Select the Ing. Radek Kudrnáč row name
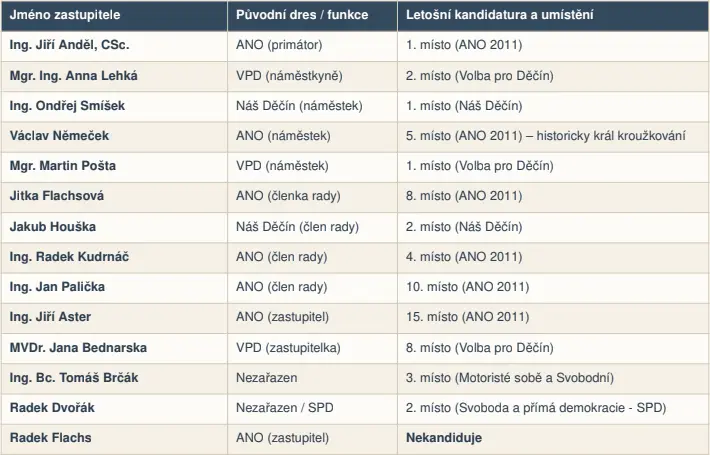Viewport: 710px width, 455px height. point(69,257)
